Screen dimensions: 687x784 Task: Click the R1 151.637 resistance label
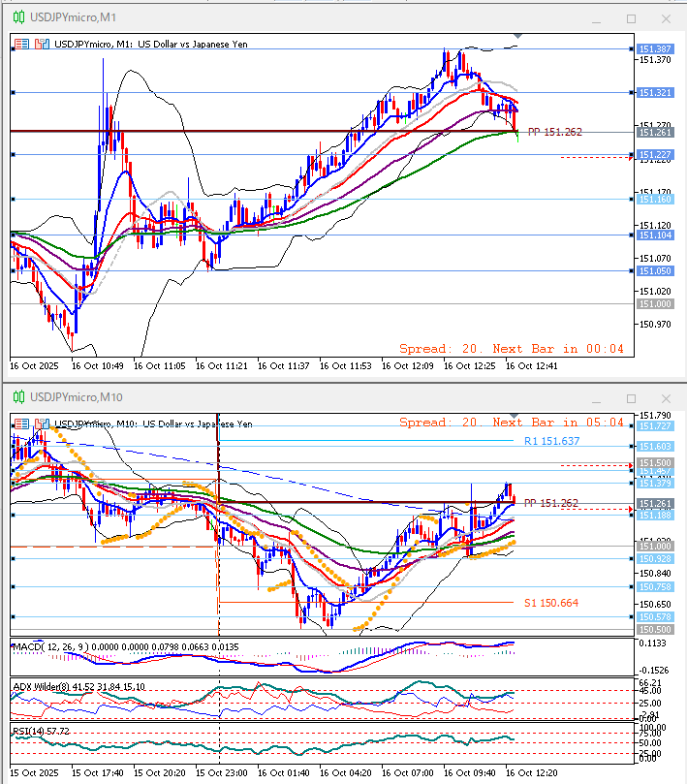point(551,441)
